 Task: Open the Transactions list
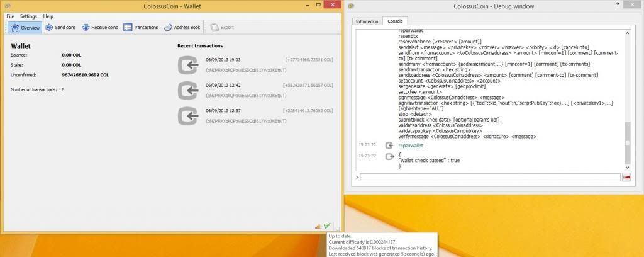(140, 28)
